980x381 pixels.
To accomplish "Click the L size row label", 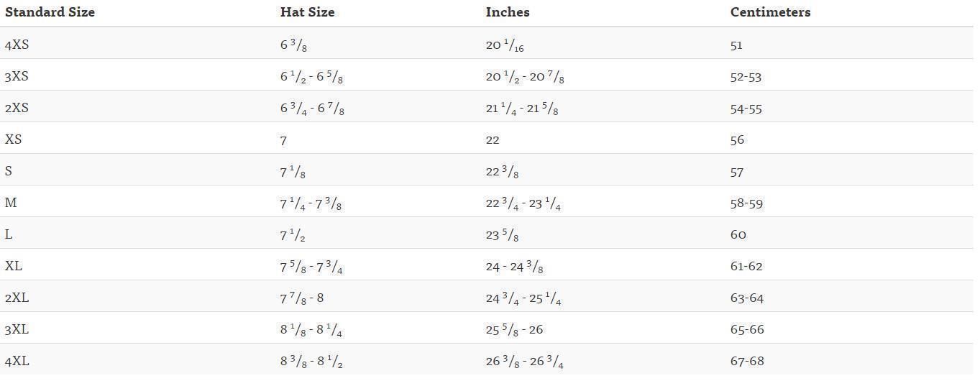I will tap(8, 234).
